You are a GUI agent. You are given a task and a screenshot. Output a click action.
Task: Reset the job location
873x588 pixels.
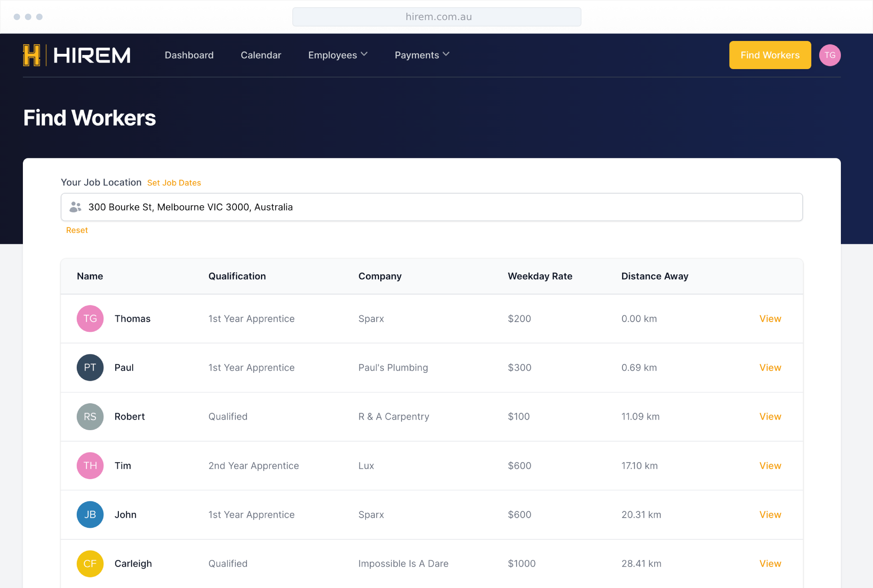click(x=77, y=230)
